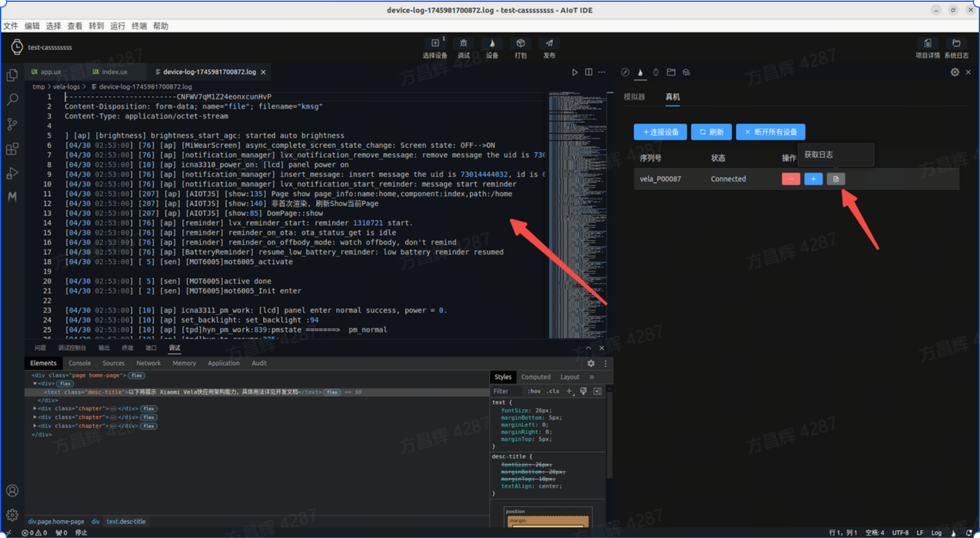Click the gray get-log icon for vela_P00087
The image size is (980, 538).
tap(835, 179)
